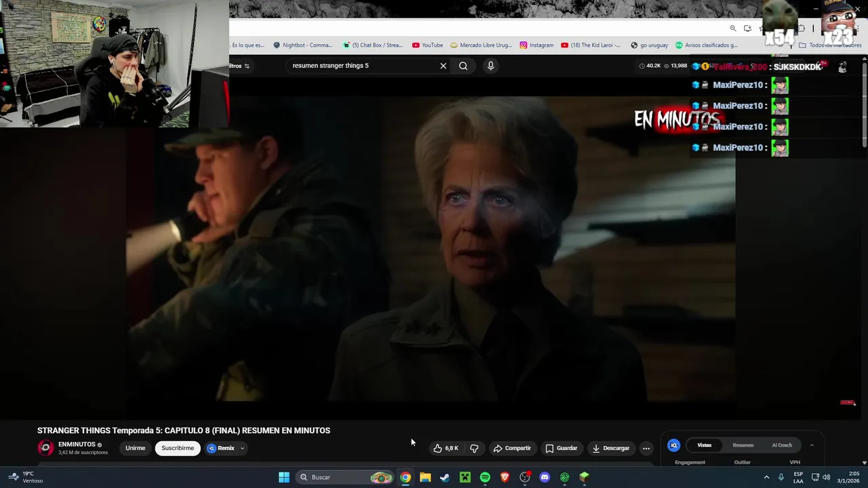Click the tray microphone icon
Image resolution: width=868 pixels, height=488 pixels.
(781, 477)
